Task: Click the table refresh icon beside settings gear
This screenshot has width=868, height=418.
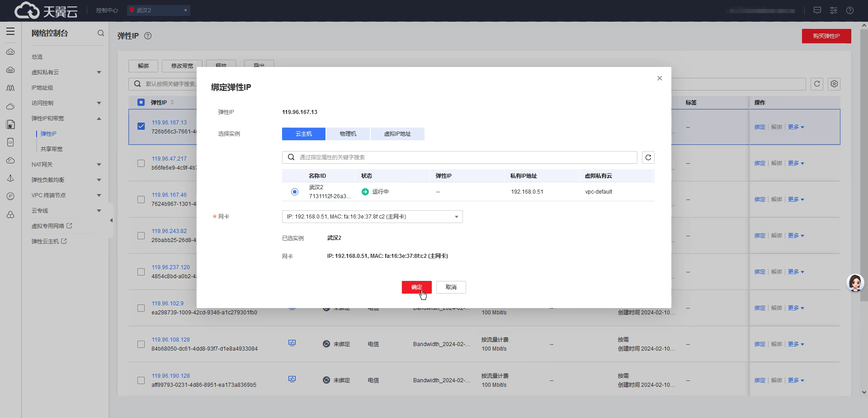Action: pyautogui.click(x=816, y=84)
